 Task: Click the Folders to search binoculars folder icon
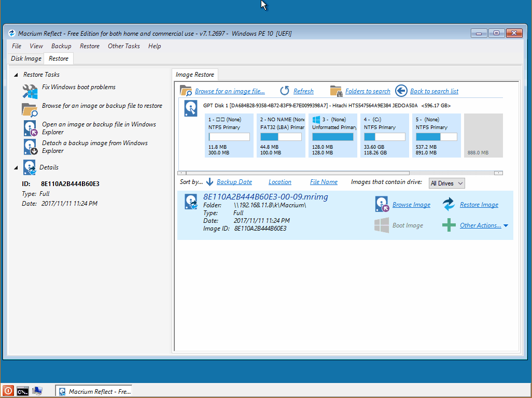[x=336, y=91]
